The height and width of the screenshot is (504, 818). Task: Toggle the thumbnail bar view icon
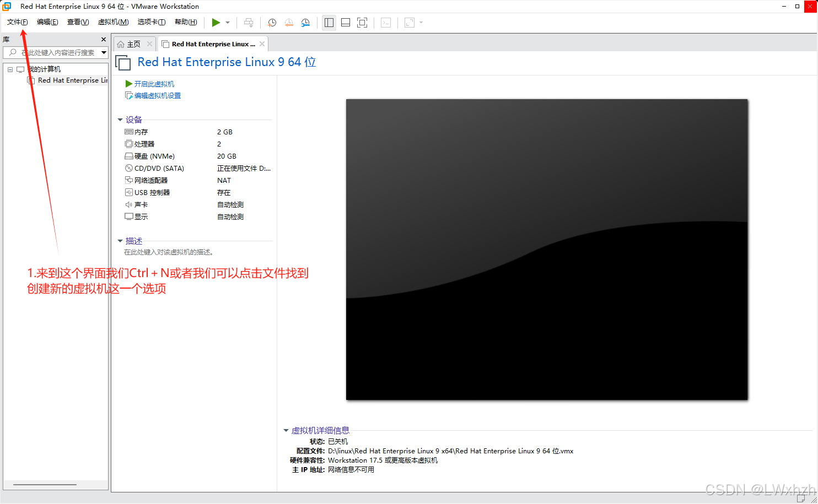click(346, 23)
